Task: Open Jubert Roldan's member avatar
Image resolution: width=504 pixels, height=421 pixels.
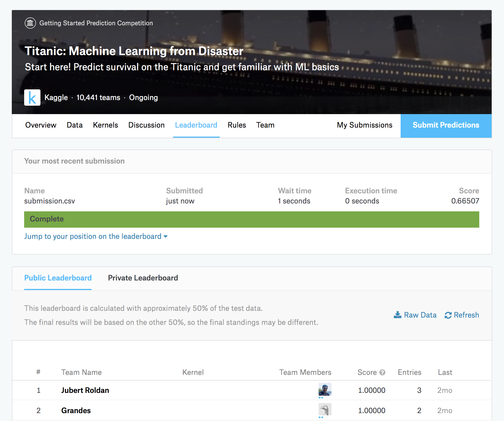Action: pyautogui.click(x=325, y=390)
